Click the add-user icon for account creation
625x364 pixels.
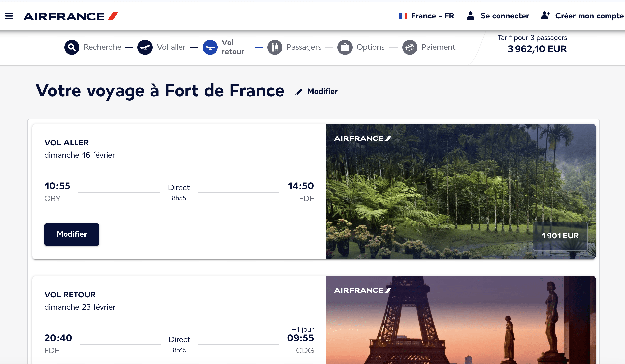click(x=545, y=15)
